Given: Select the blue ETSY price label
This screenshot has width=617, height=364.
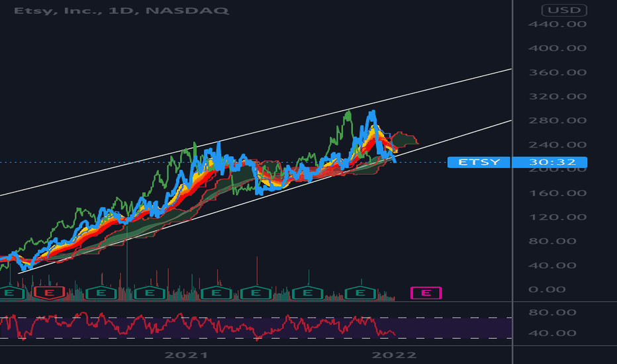Looking at the screenshot, I should 479,162.
